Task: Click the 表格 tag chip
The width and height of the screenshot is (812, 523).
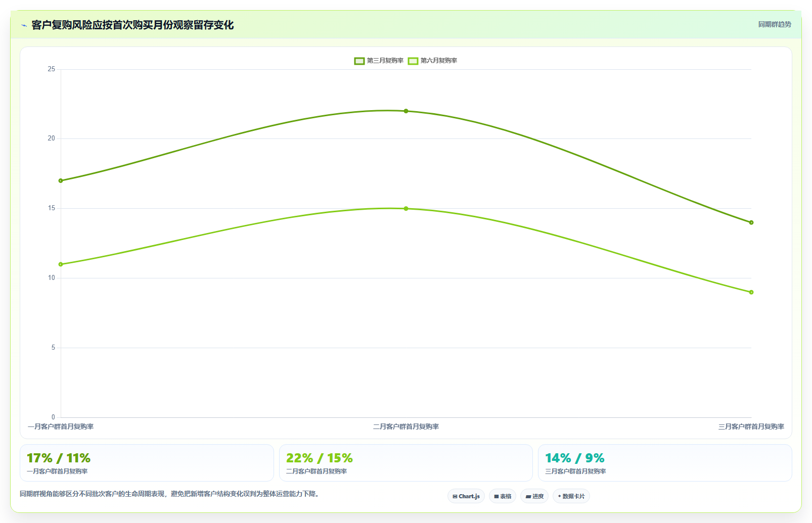Action: (503, 496)
